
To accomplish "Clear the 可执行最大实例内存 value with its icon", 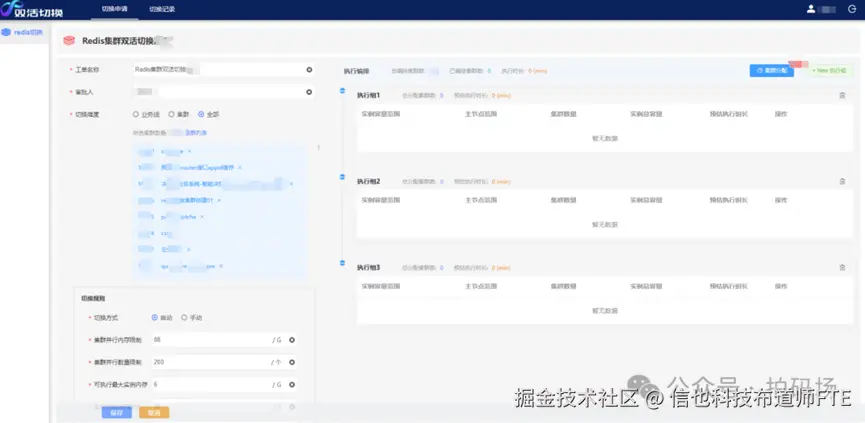I will [x=292, y=384].
